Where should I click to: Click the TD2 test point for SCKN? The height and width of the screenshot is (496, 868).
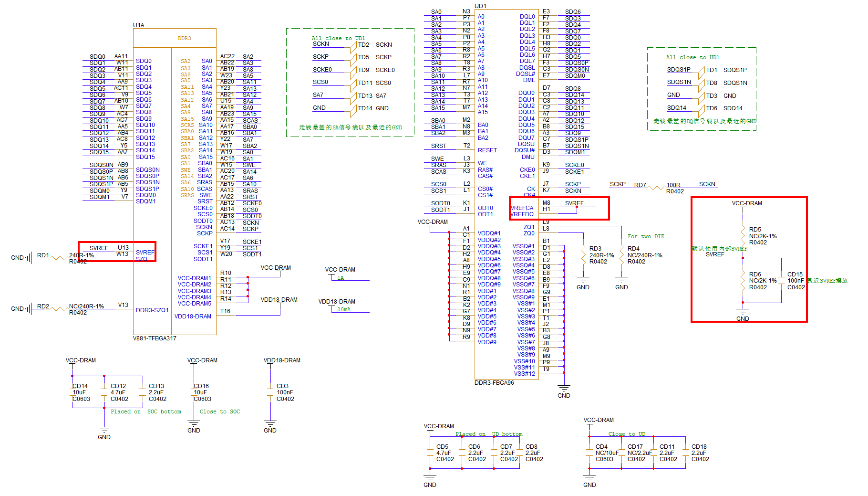353,47
